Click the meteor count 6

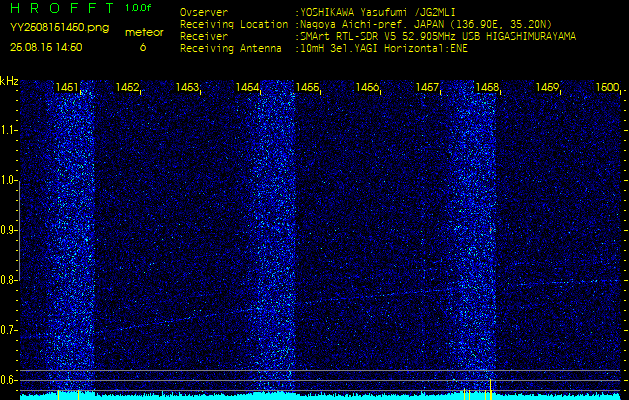(x=143, y=47)
